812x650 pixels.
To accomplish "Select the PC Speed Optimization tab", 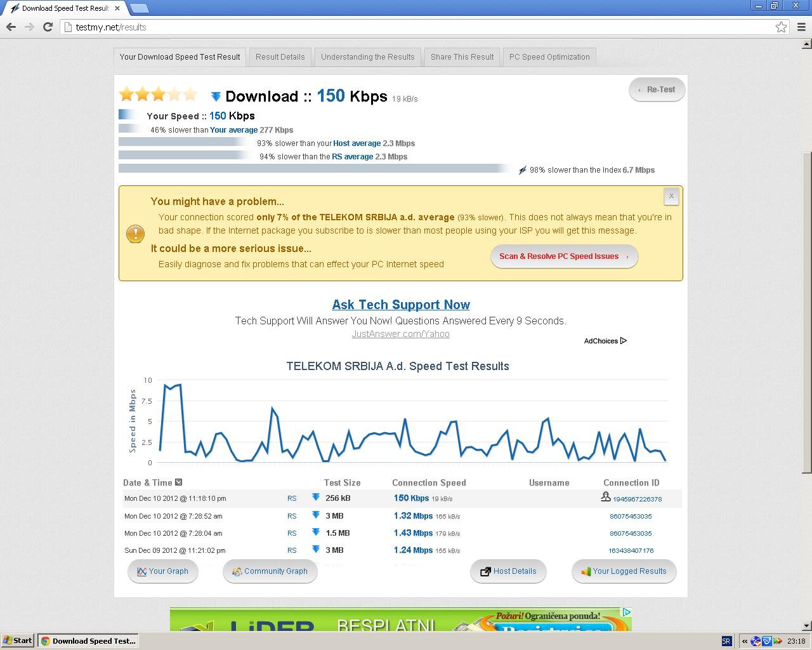I will pyautogui.click(x=549, y=57).
